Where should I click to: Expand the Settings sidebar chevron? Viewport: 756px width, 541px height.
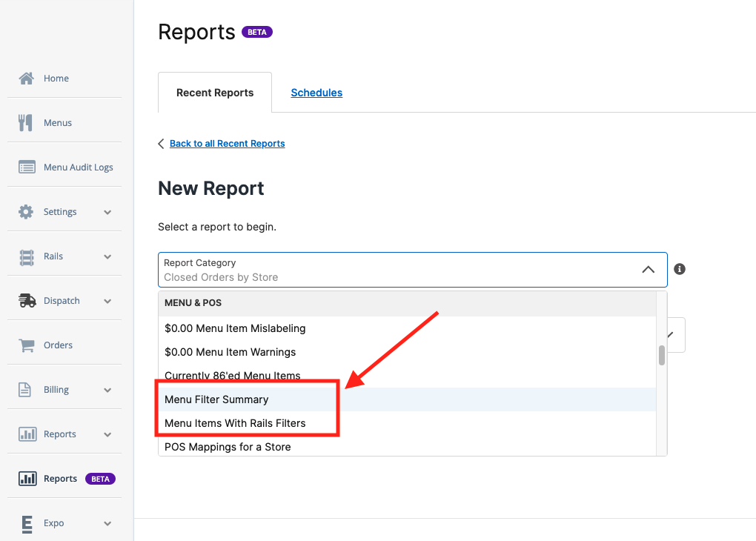[x=107, y=212]
